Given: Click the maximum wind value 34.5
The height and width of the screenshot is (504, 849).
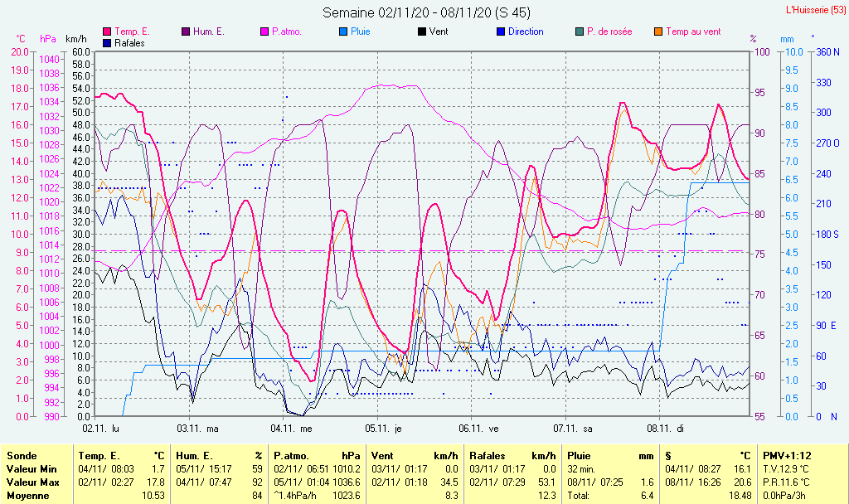Looking at the screenshot, I should (449, 482).
